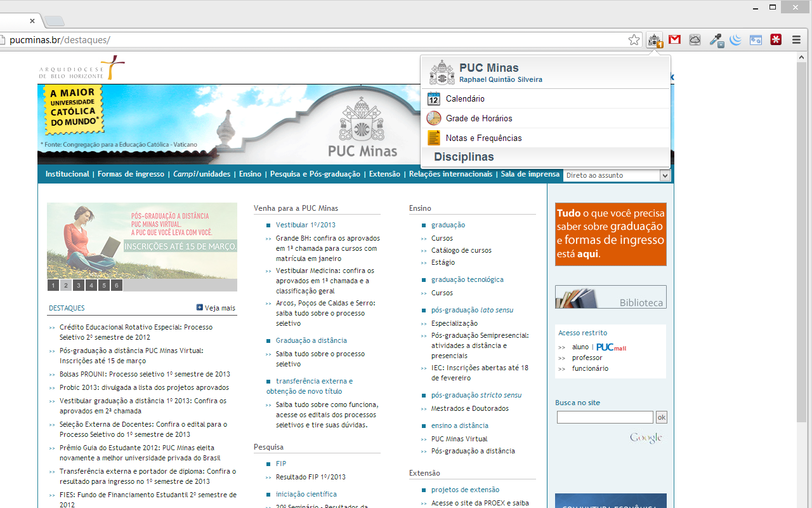The height and width of the screenshot is (508, 812).
Task: Click the plus icon next to Veja mais
Action: click(200, 307)
